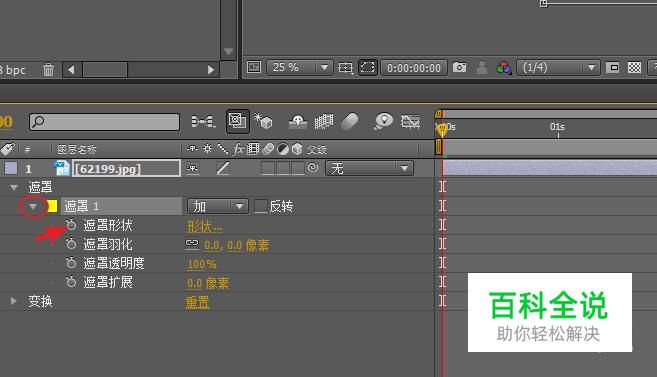Toggle Live Update icon in timeline
The height and width of the screenshot is (377, 657).
click(x=238, y=121)
